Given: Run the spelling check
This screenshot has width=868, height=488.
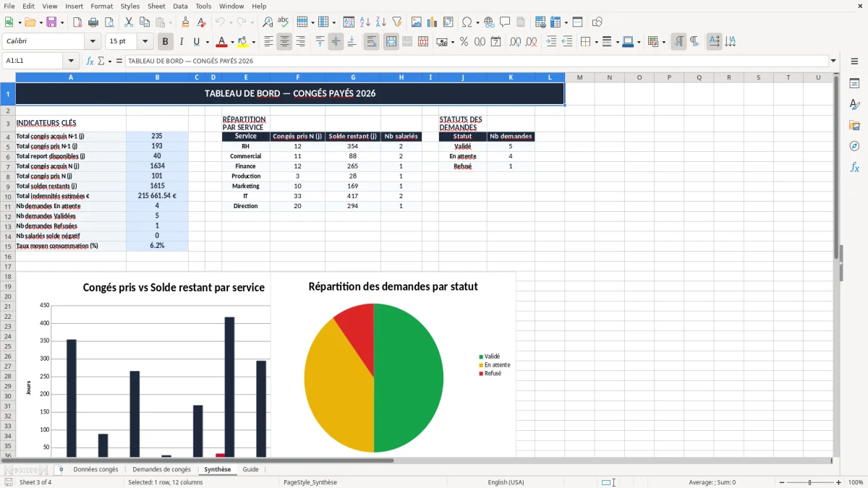Looking at the screenshot, I should (x=284, y=22).
